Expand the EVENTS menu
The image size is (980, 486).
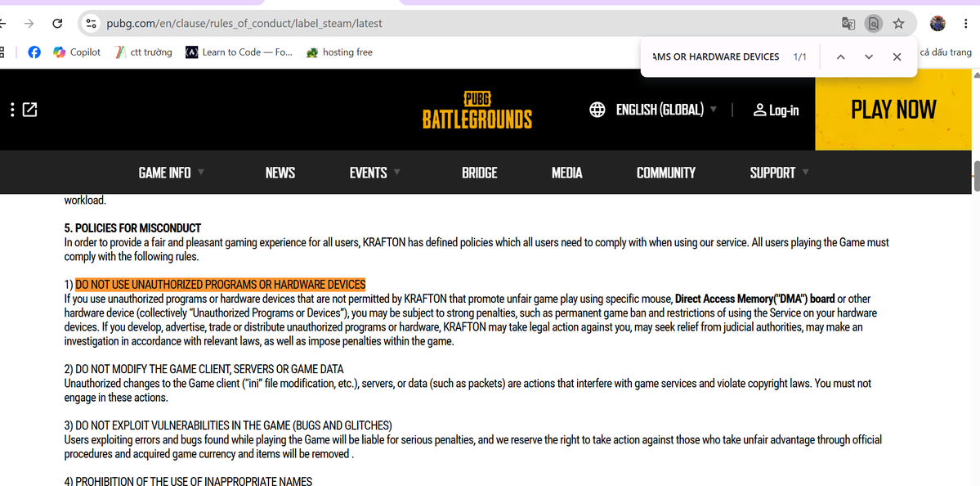pos(375,173)
